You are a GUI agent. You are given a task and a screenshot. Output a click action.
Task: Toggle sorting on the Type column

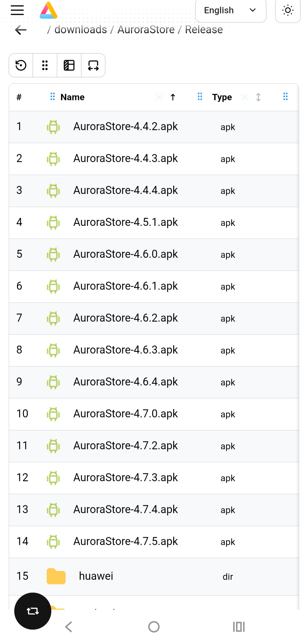coord(258,97)
